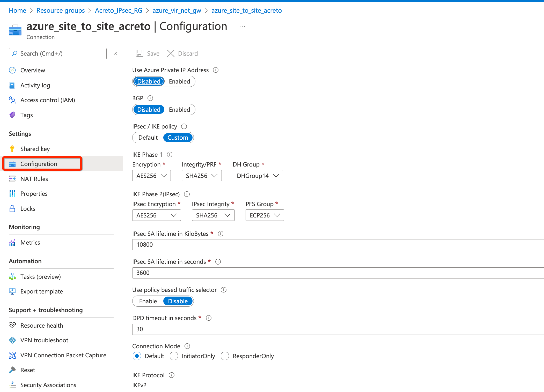Show info for Connection Mode

187,346
